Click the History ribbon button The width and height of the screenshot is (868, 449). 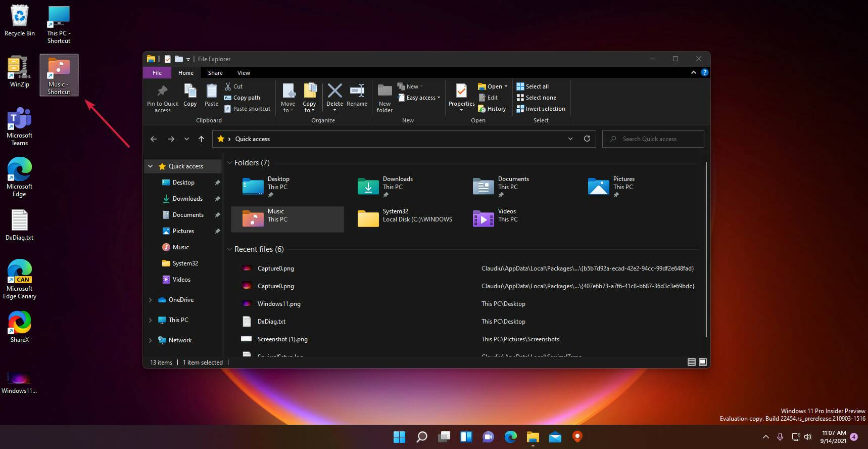(x=492, y=109)
